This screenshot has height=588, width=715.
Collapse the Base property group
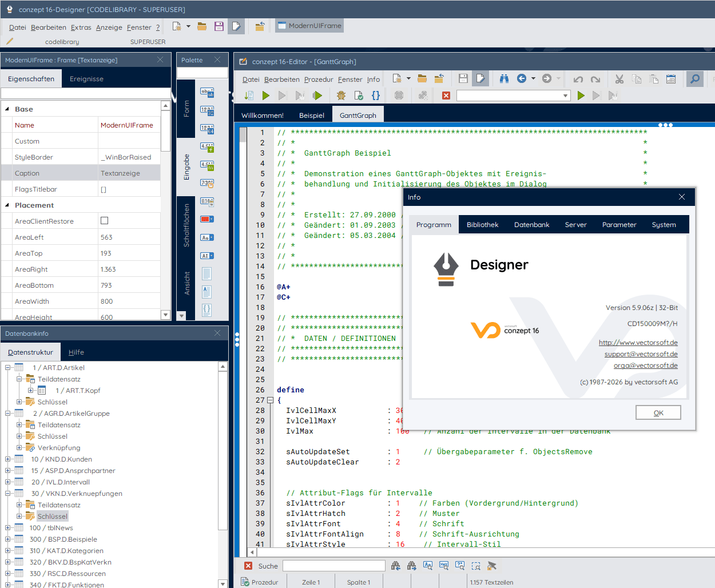pyautogui.click(x=7, y=109)
